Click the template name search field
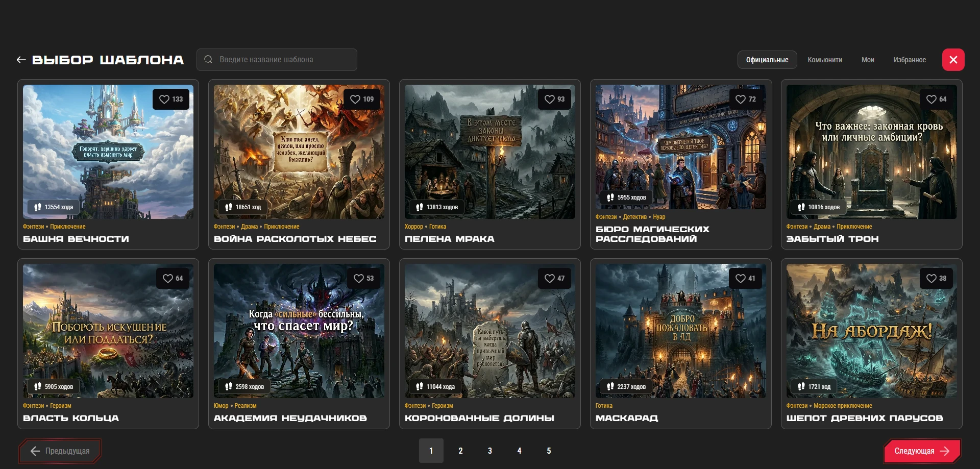980x469 pixels. point(277,60)
